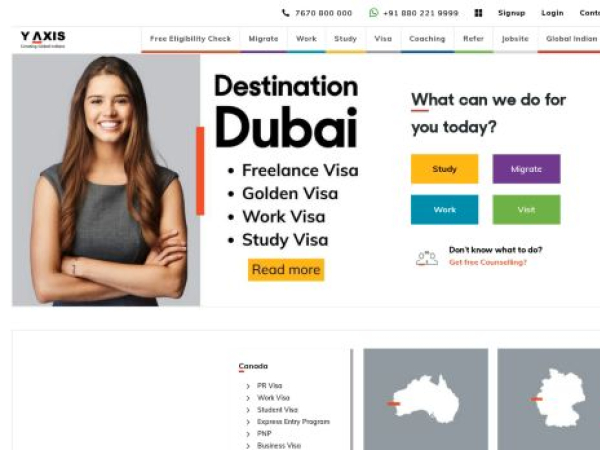The height and width of the screenshot is (450, 600).
Task: Open the Jobsite menu item
Action: tap(515, 39)
